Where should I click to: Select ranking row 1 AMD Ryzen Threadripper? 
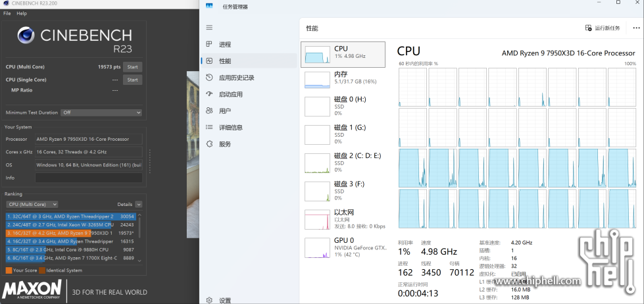(x=70, y=216)
